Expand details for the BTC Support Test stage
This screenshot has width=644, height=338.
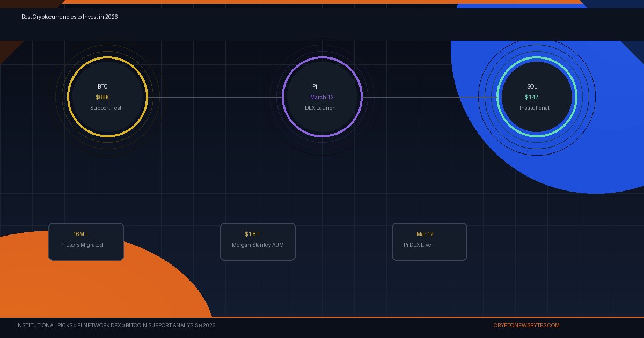click(x=107, y=108)
